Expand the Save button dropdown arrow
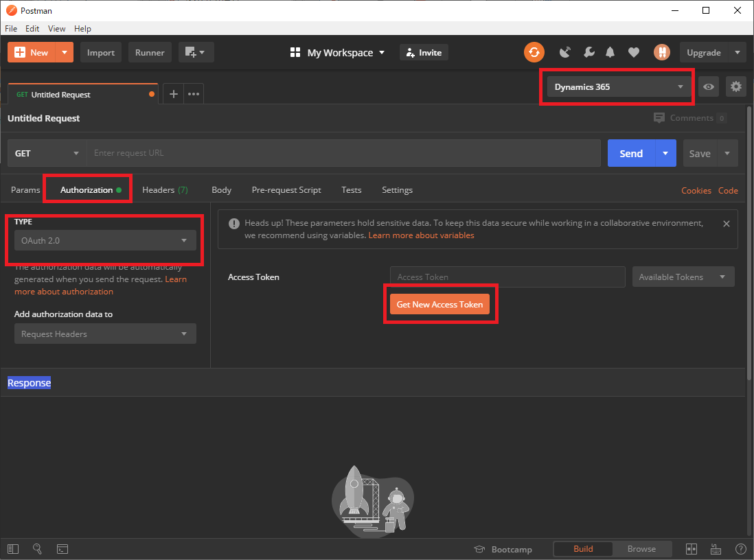 point(727,153)
